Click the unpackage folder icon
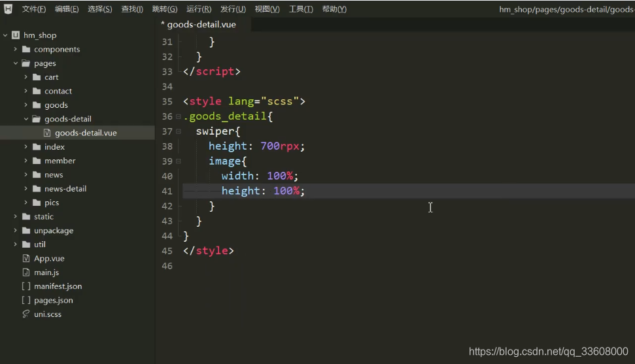Image resolution: width=635 pixels, height=364 pixels. click(26, 231)
